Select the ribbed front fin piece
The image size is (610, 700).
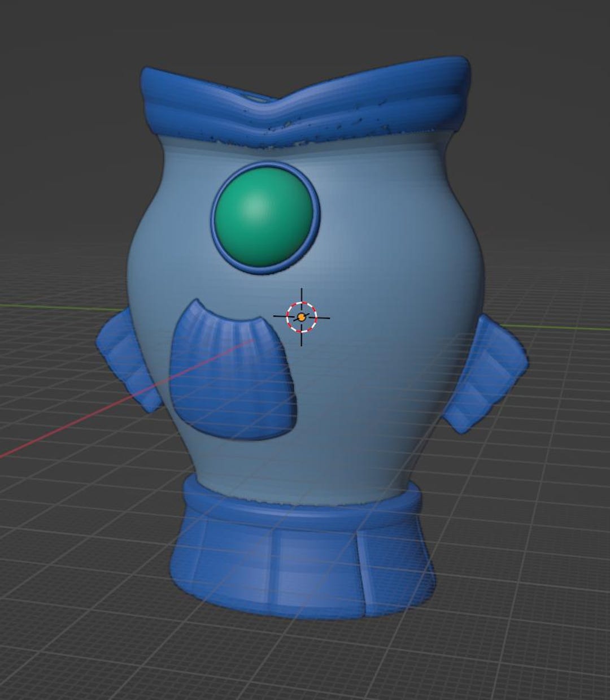coord(233,370)
